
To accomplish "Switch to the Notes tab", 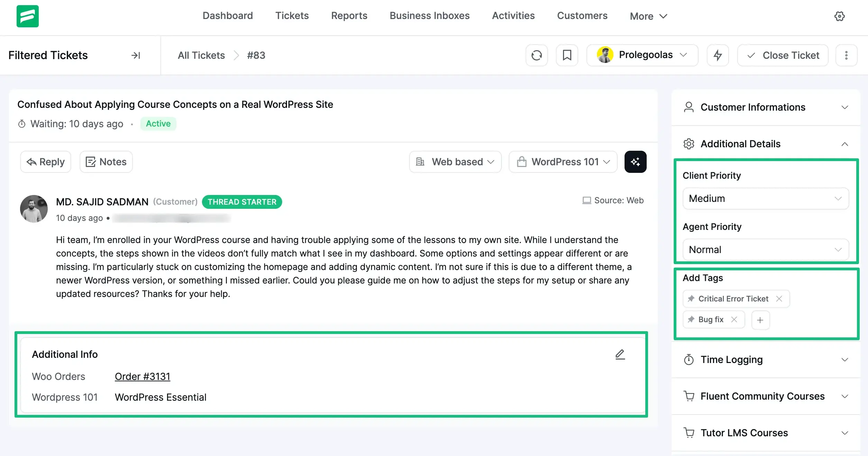I will click(x=106, y=161).
